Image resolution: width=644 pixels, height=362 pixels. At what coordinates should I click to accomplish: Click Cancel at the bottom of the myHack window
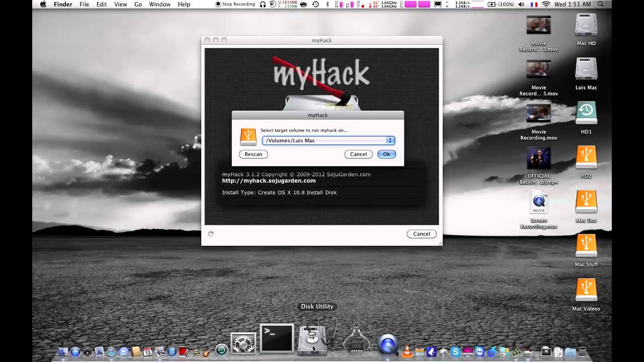pos(422,234)
